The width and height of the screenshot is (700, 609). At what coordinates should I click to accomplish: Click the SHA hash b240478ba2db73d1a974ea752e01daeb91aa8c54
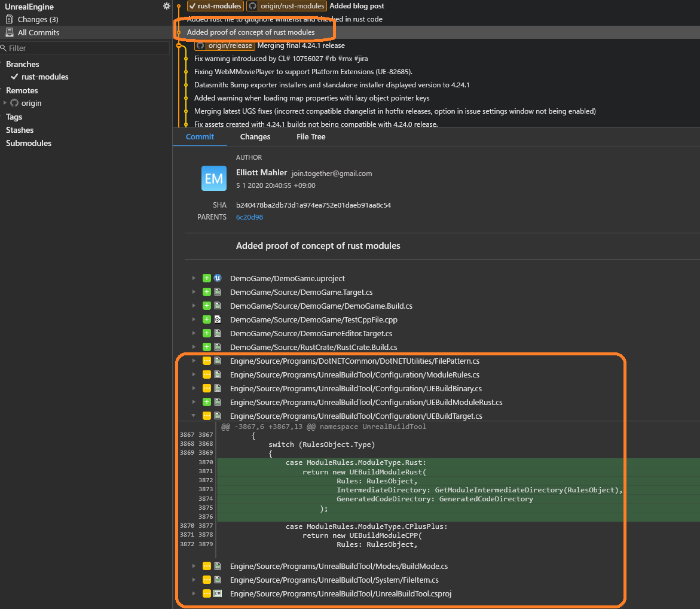313,205
